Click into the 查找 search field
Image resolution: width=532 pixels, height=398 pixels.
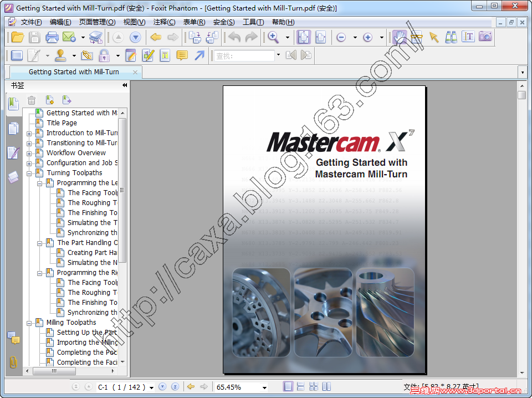pos(244,55)
